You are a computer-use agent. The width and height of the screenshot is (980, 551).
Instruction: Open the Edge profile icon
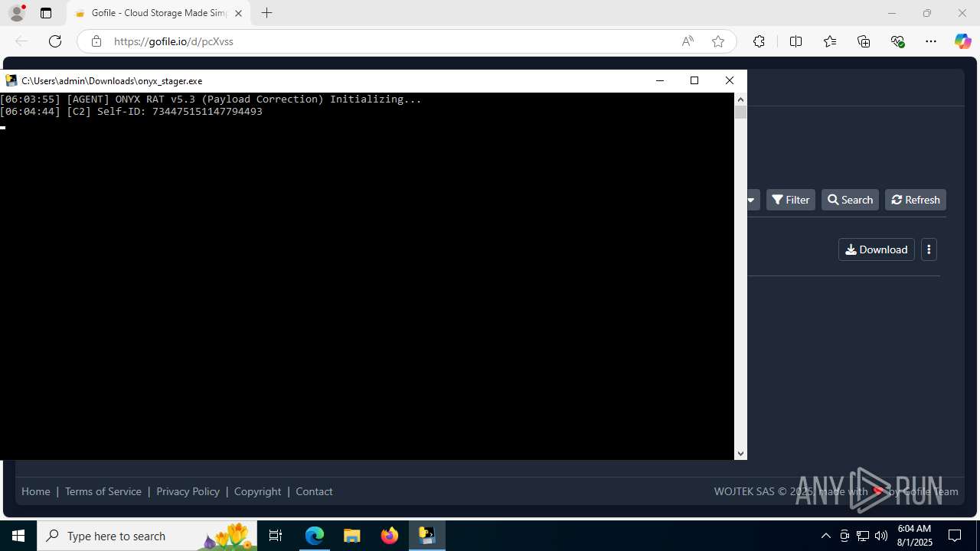tap(17, 13)
